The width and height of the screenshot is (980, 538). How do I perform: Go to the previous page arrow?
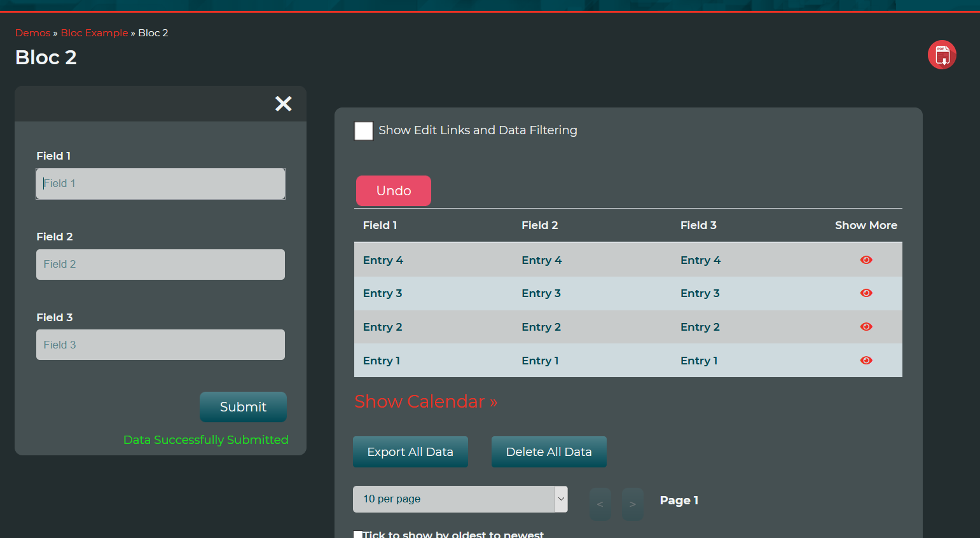pyautogui.click(x=600, y=504)
